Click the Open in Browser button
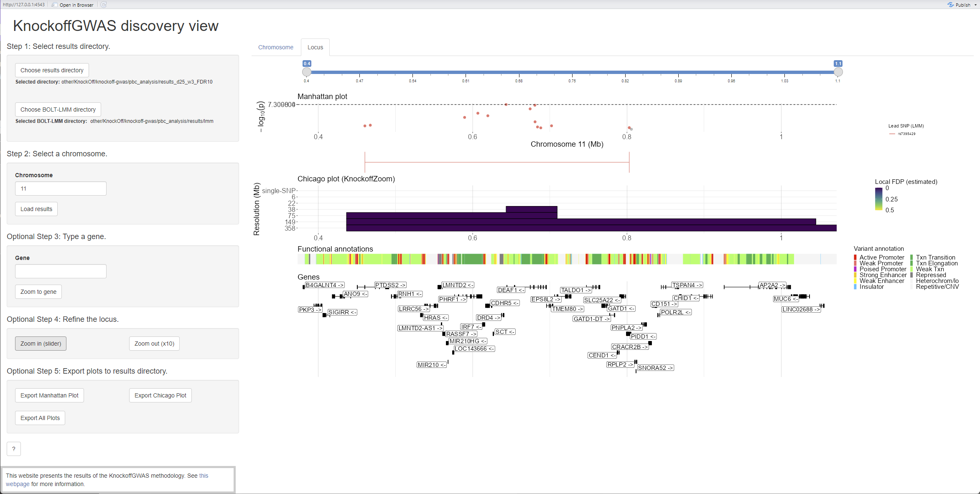 coord(73,5)
